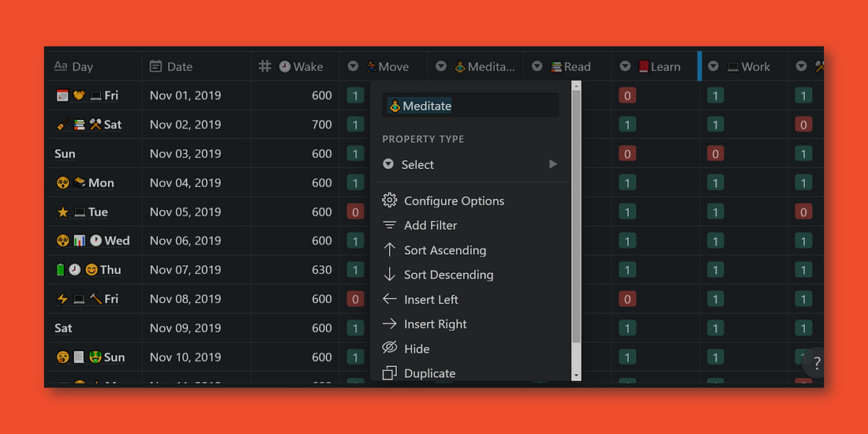The width and height of the screenshot is (868, 434).
Task: Click the Move value for Nov 05, 2019
Action: pos(355,211)
